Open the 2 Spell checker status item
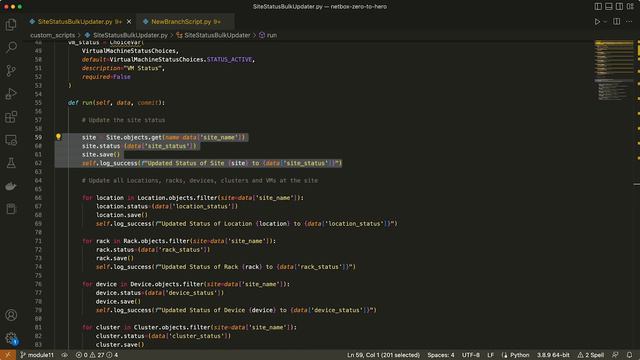 click(591, 355)
